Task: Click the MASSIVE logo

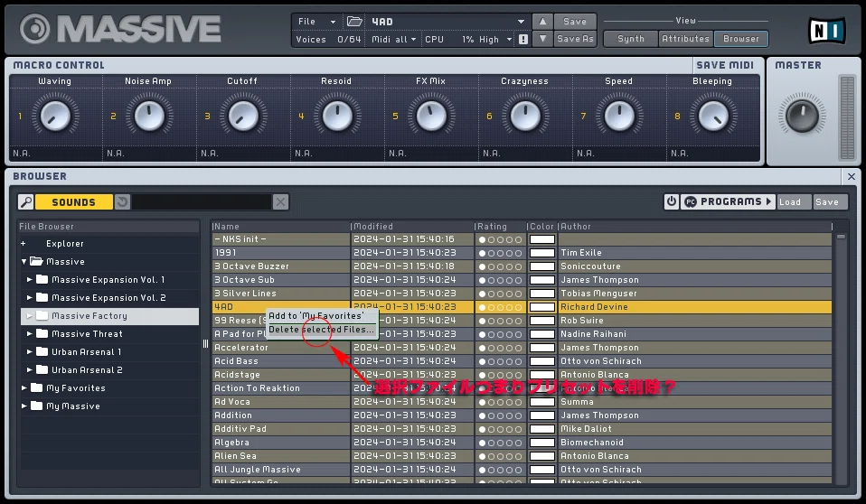Action: [120, 29]
